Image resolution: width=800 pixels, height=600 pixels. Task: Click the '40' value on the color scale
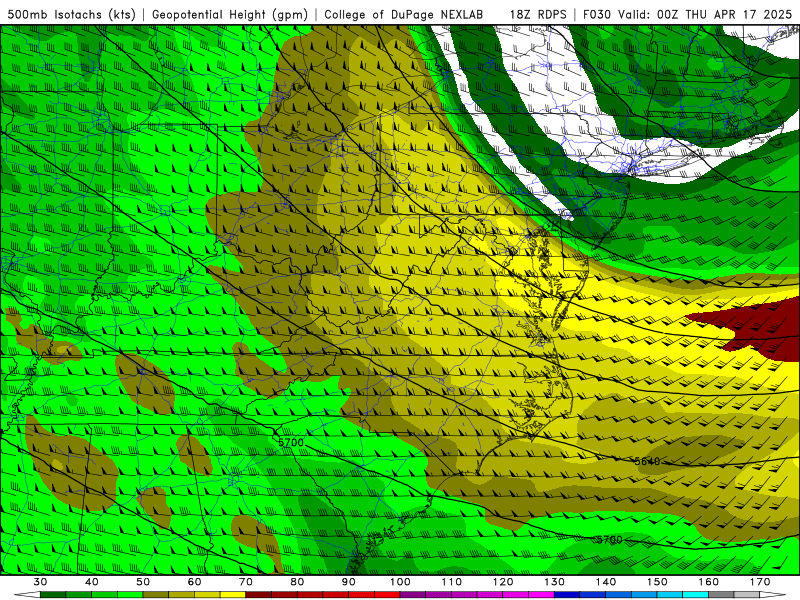pos(91,582)
